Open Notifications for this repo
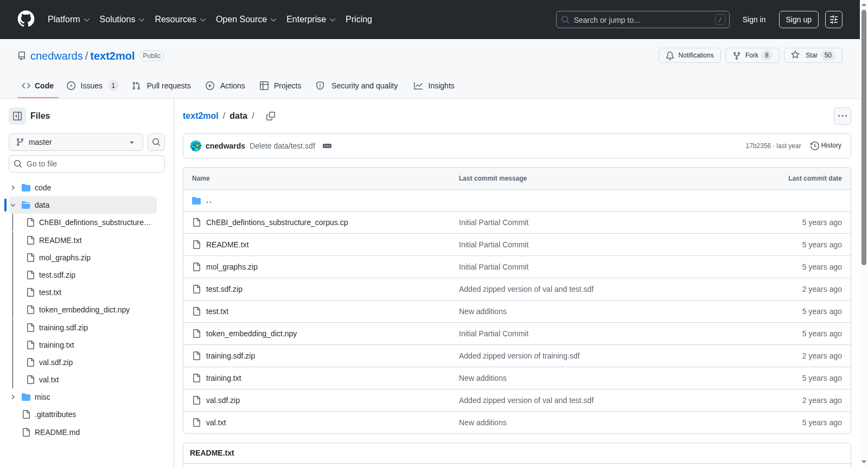Screen dimensions: 868x467 tap(690, 55)
